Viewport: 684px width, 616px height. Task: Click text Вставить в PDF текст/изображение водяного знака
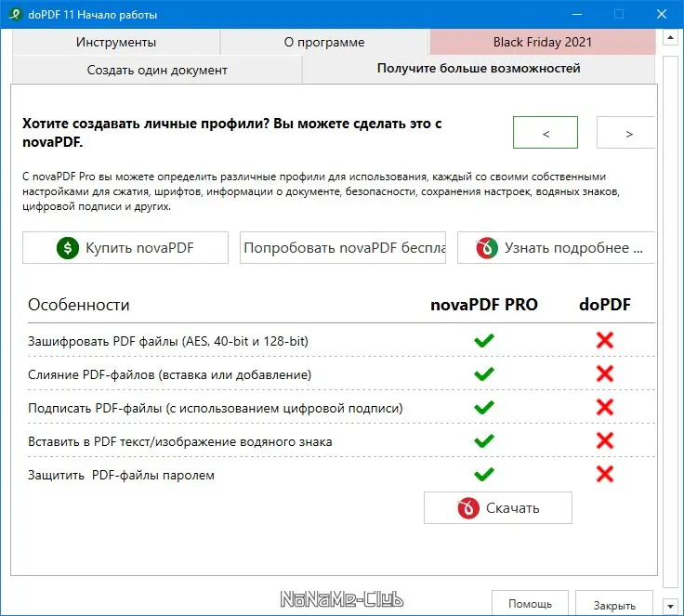179,441
